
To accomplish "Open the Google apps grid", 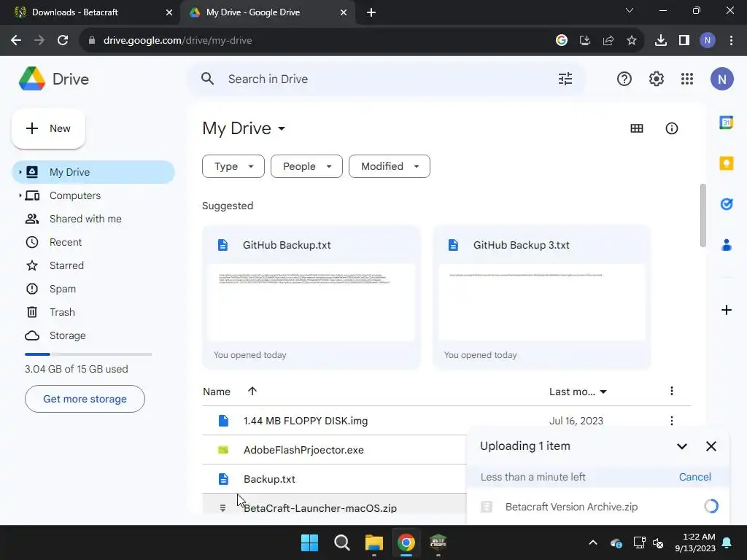I will pos(687,79).
